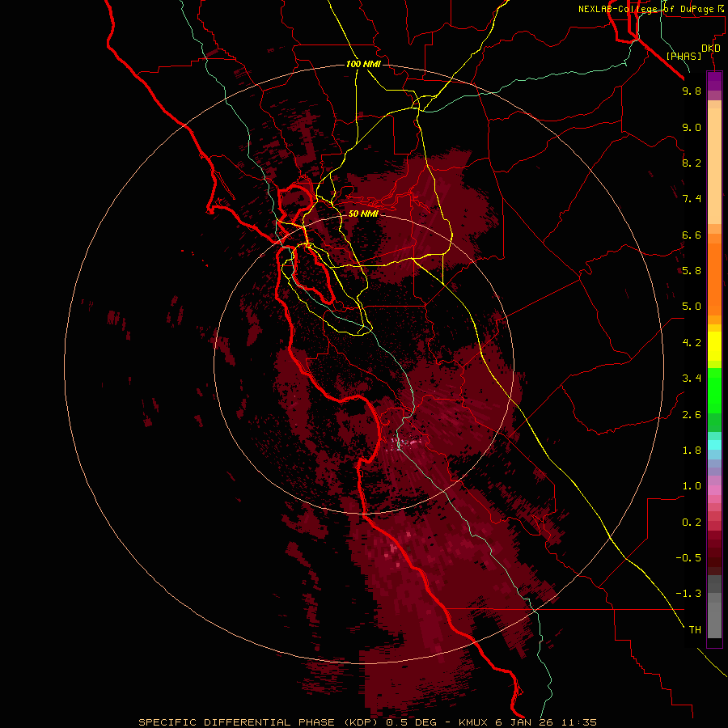Screen dimensions: 728x728
Task: Click the '-0.5' color scale value
Action: [688, 558]
